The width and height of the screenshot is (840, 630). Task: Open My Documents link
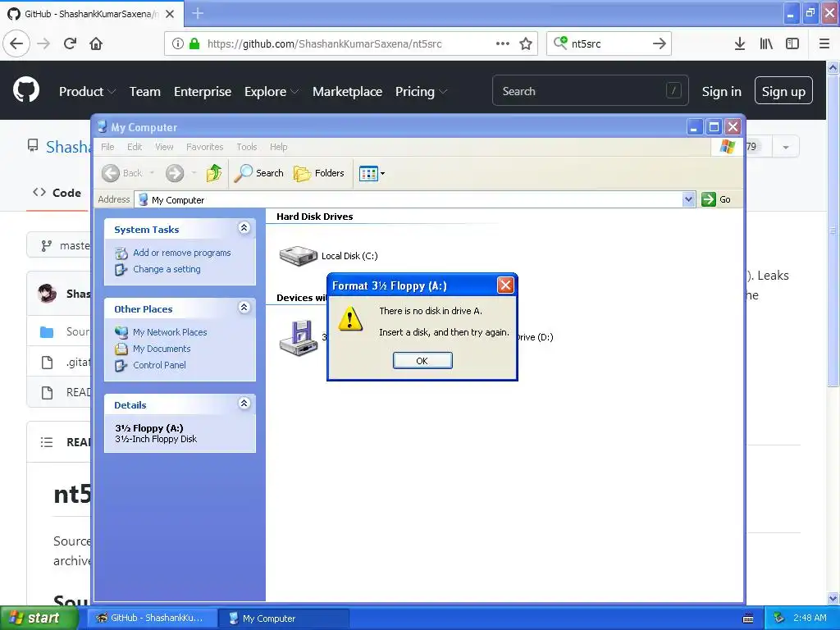click(x=162, y=349)
